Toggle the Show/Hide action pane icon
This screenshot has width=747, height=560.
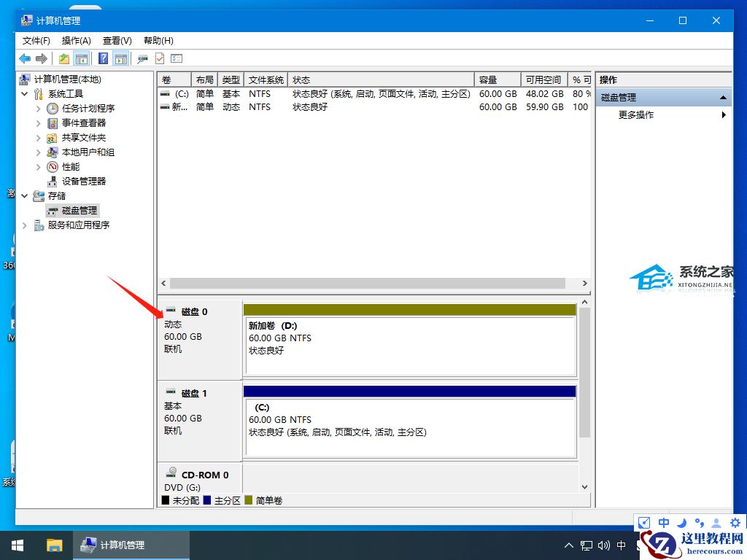tap(121, 58)
